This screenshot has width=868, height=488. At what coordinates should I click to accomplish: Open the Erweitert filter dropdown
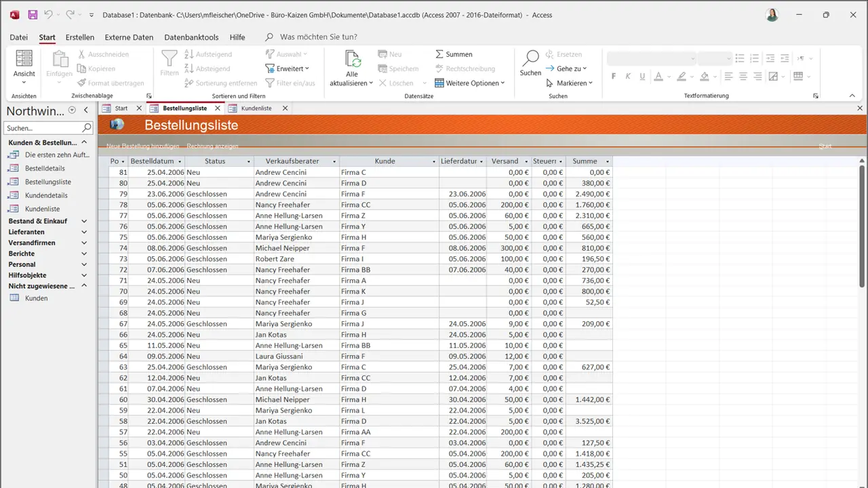[288, 68]
